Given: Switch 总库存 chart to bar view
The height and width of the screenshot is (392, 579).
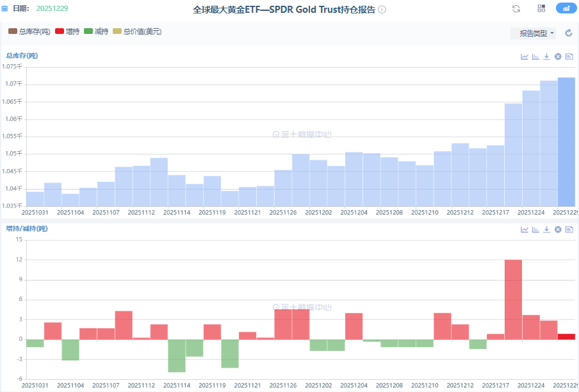Looking at the screenshot, I should coord(535,56).
